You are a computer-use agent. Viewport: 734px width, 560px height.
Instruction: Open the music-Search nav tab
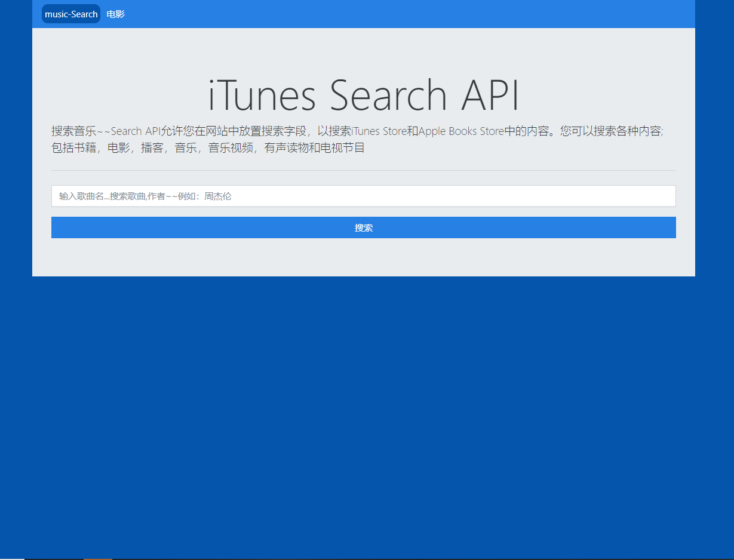click(71, 14)
